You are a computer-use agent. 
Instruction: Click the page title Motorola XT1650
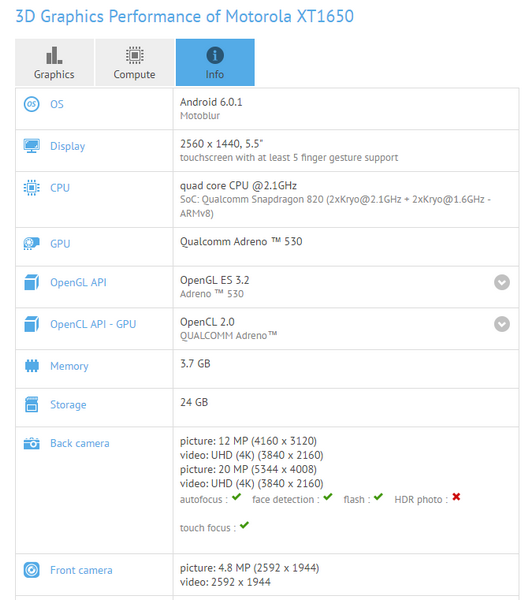coord(289,16)
